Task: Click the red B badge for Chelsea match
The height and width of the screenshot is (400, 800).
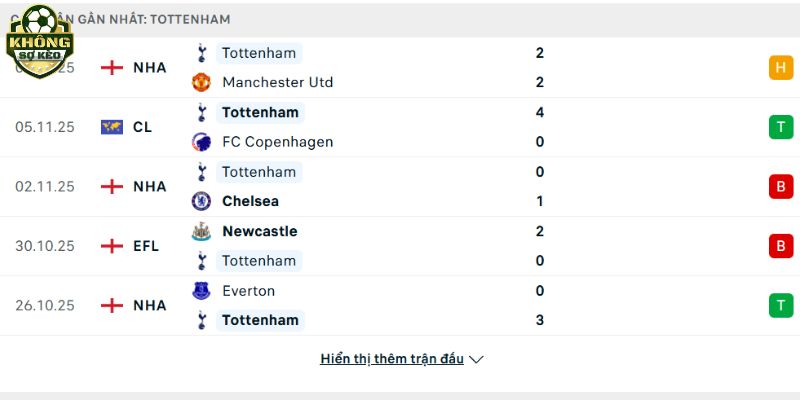Action: (x=780, y=187)
